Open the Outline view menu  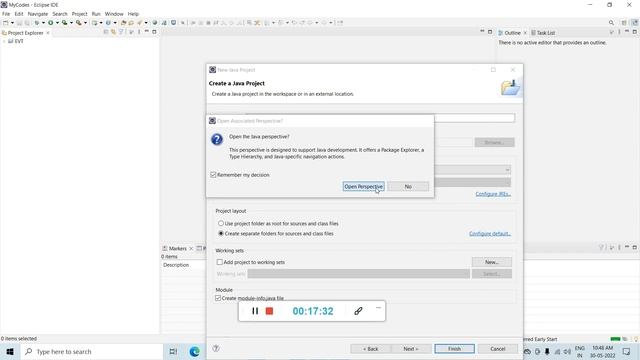(619, 32)
